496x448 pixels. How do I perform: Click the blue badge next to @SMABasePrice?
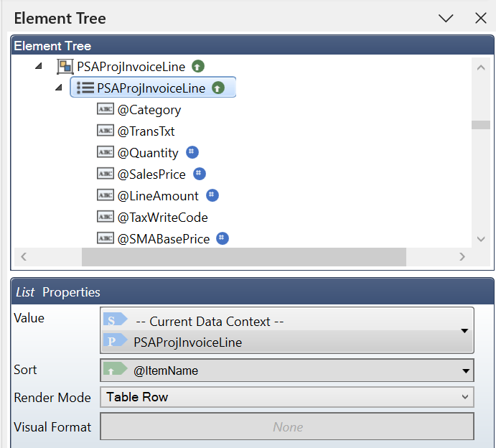click(223, 238)
